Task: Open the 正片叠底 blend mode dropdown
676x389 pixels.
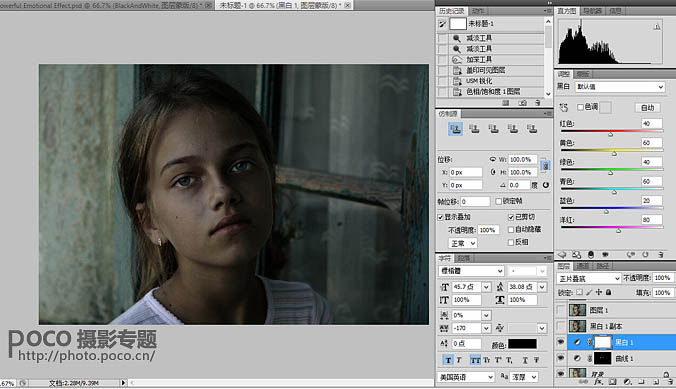Action: click(589, 279)
